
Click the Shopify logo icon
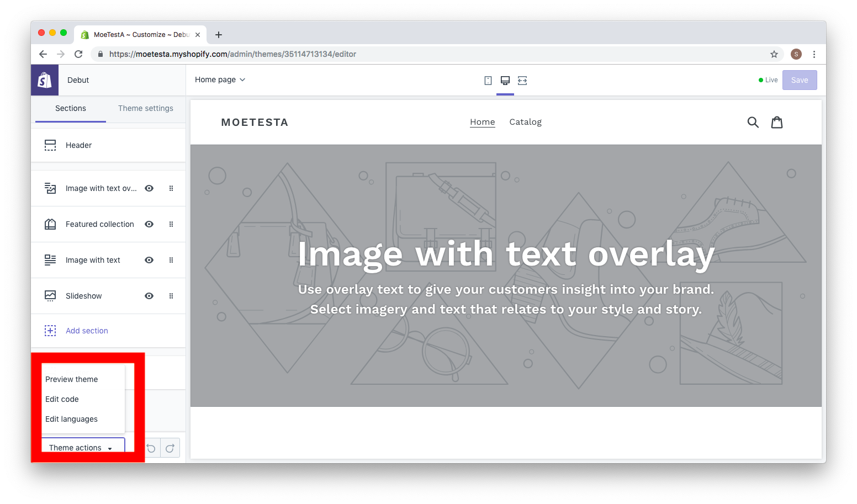coord(45,80)
